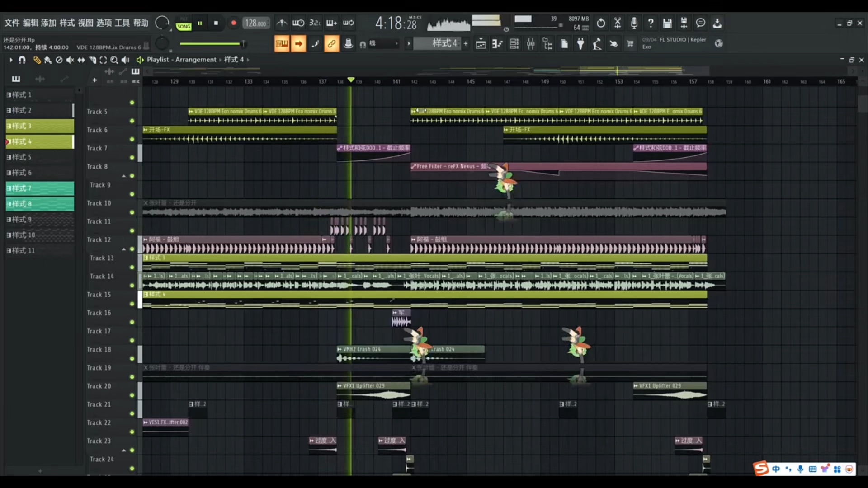The width and height of the screenshot is (868, 488).
Task: Open the Piano roll view
Action: 497,44
